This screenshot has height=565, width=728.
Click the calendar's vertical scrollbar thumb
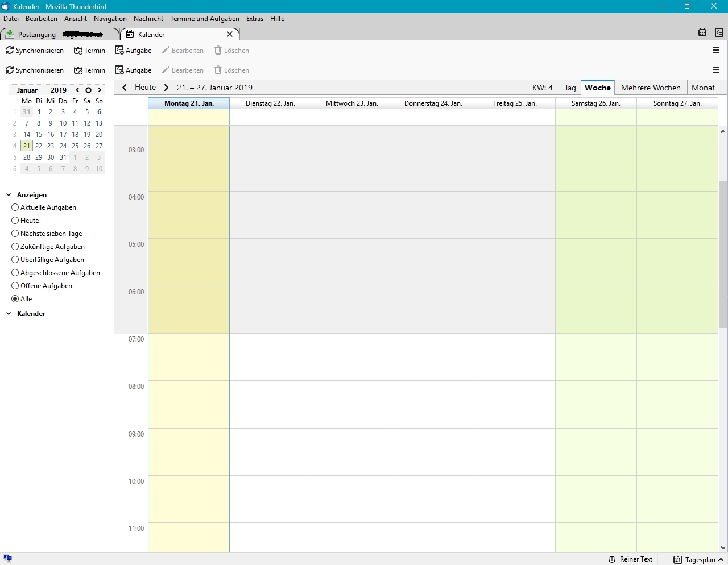coord(723,255)
